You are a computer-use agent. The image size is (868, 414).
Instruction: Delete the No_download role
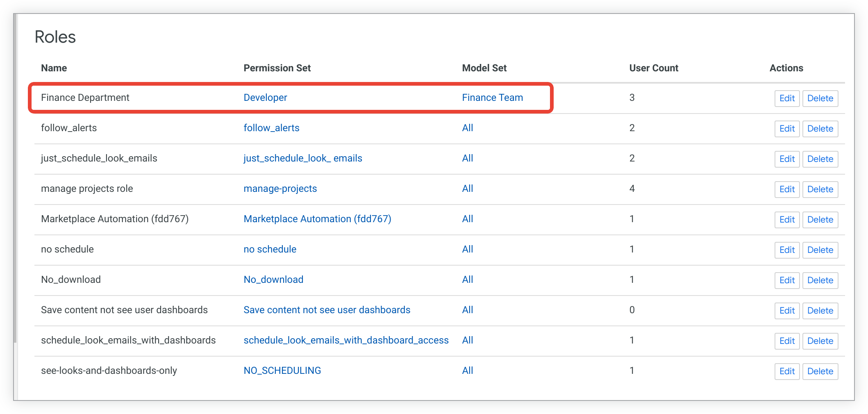click(820, 280)
